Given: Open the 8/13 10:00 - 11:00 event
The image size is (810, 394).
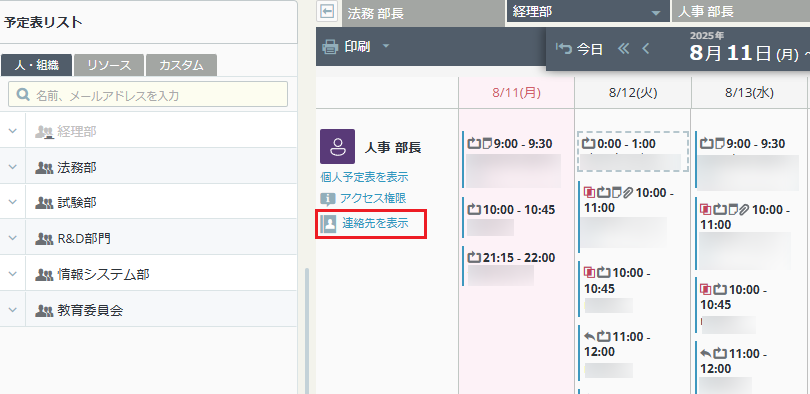Looking at the screenshot, I should pyautogui.click(x=749, y=233).
